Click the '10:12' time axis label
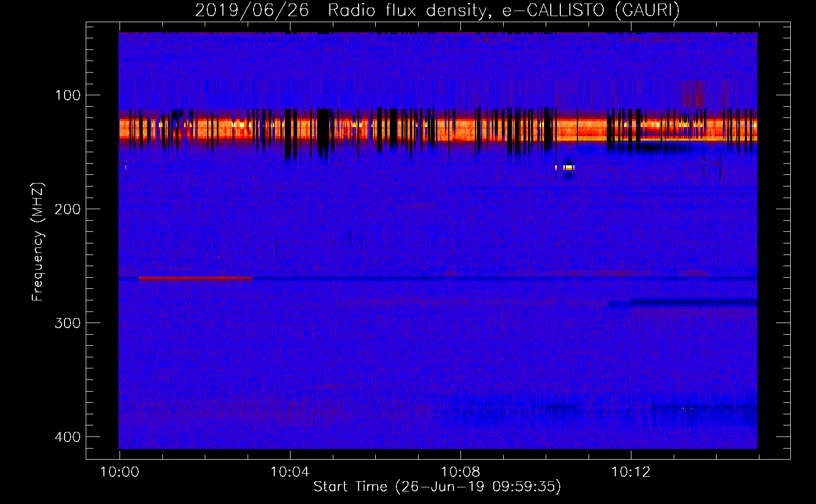This screenshot has height=504, width=816. click(x=631, y=472)
